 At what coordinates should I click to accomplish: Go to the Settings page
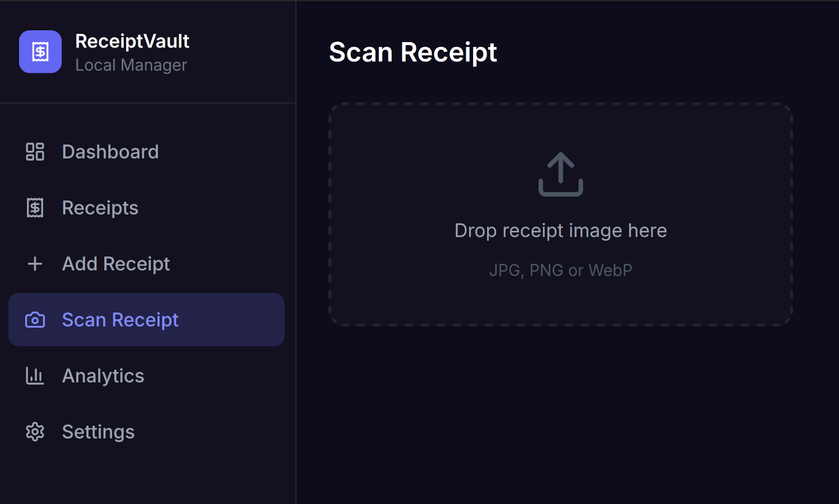[98, 432]
